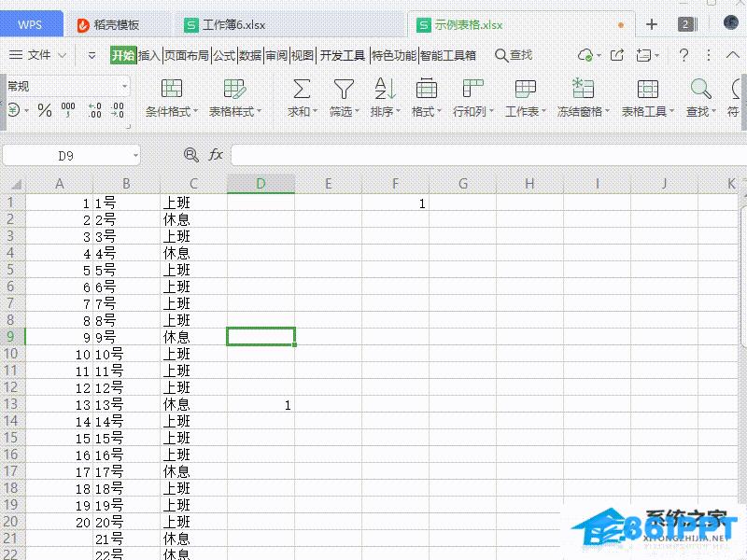Click the 排序 sort icon

385,89
